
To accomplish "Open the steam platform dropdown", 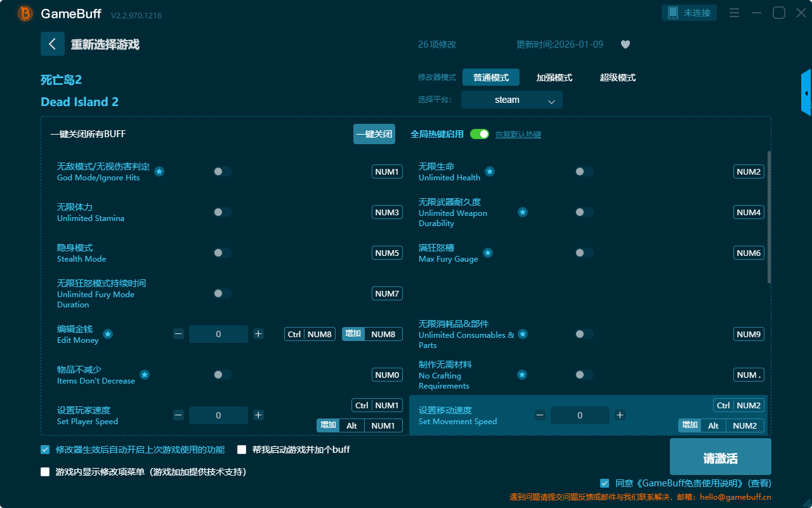I will point(511,100).
